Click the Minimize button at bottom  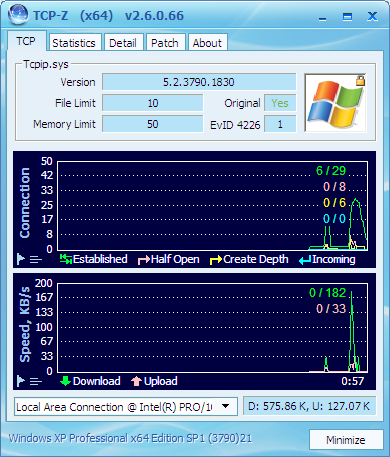[346, 440]
